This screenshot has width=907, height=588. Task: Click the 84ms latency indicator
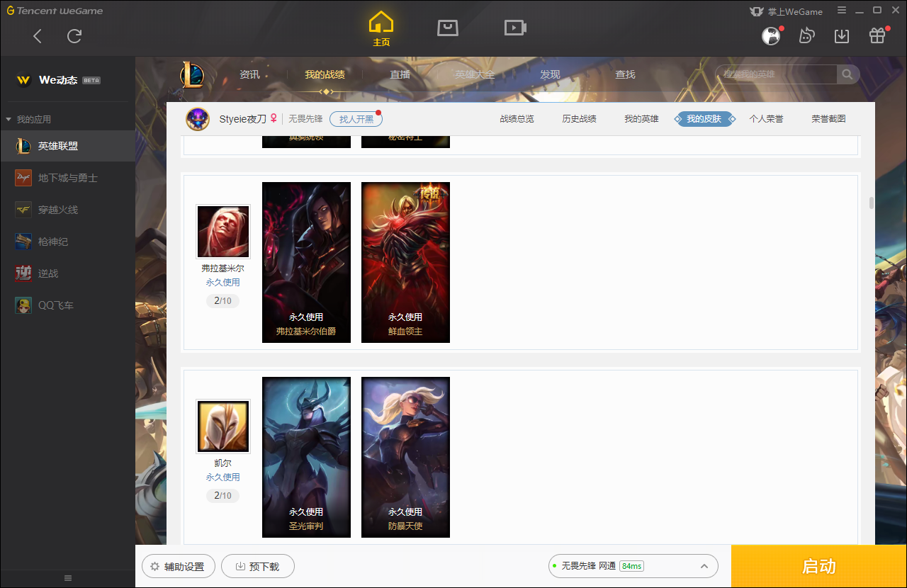coord(631,566)
